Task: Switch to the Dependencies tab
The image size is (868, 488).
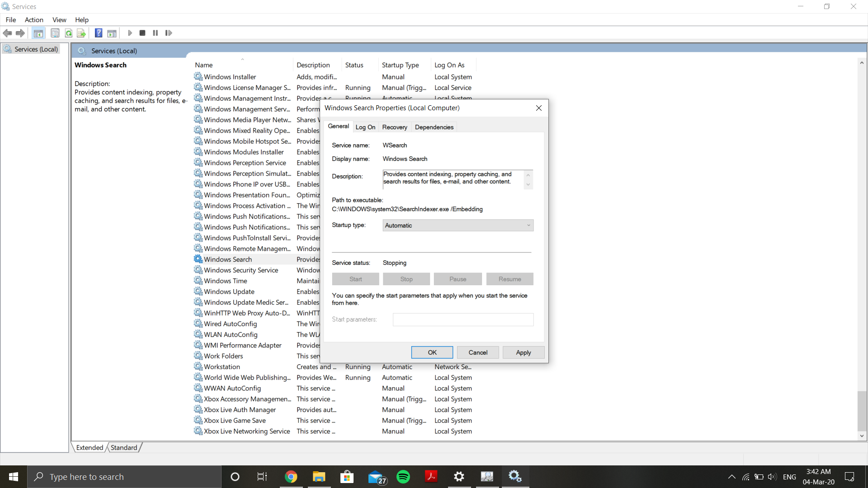Action: coord(434,127)
